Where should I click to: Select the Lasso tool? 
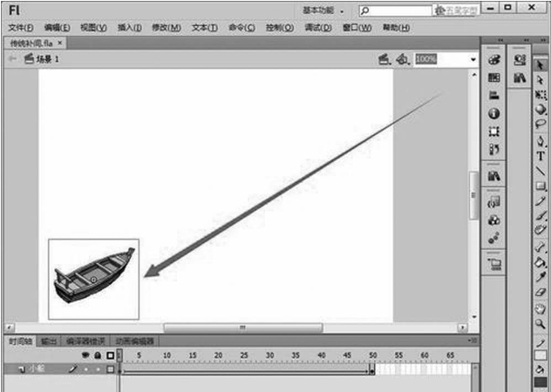(x=541, y=124)
